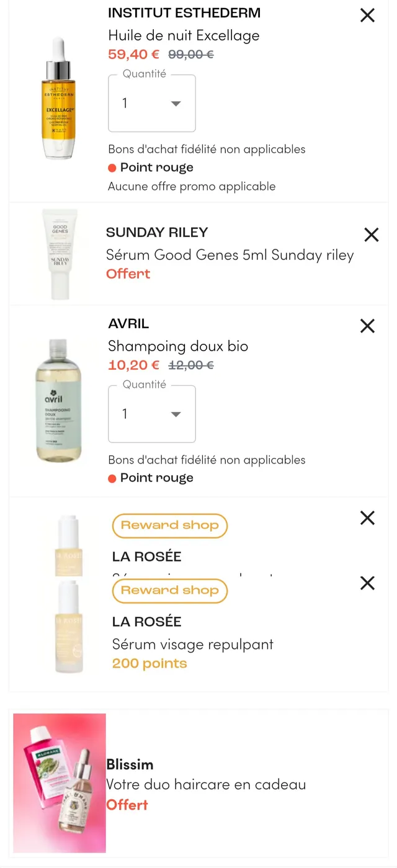Select the crossed-out 99,00 € price
The image size is (397, 868).
point(190,54)
